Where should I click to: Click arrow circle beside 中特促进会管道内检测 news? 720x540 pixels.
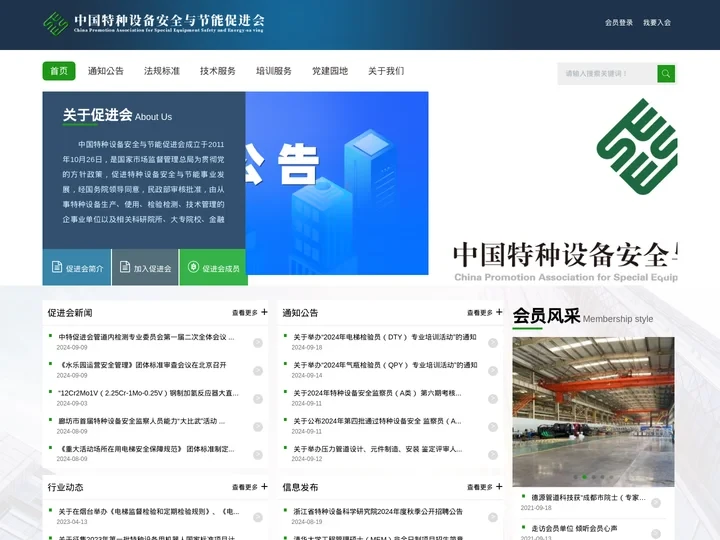[x=258, y=343]
